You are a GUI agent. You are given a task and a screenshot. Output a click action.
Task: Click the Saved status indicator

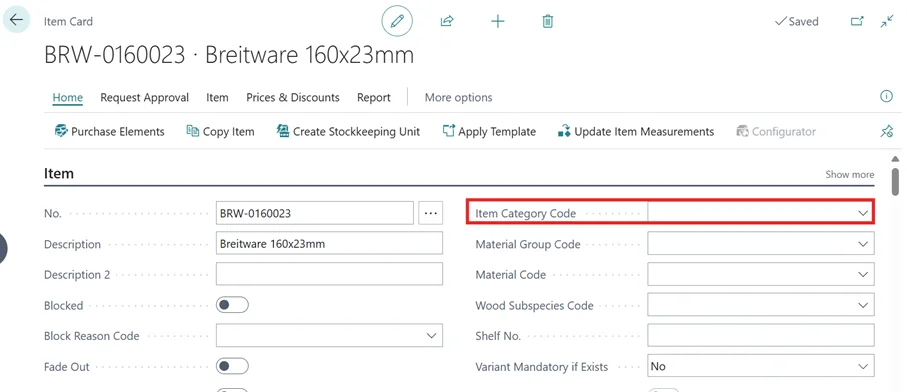click(797, 21)
